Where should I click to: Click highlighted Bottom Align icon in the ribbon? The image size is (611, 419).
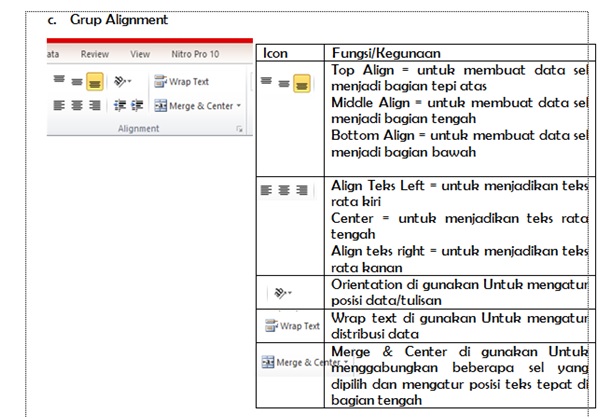pyautogui.click(x=95, y=81)
